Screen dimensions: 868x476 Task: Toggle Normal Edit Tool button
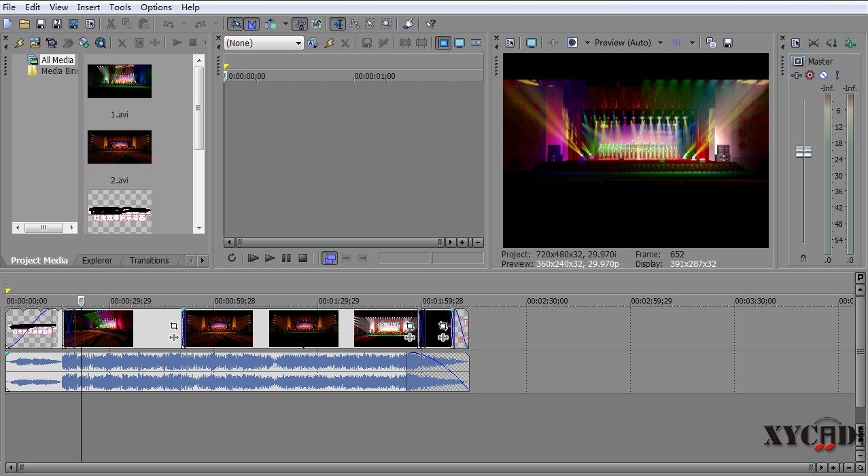337,24
